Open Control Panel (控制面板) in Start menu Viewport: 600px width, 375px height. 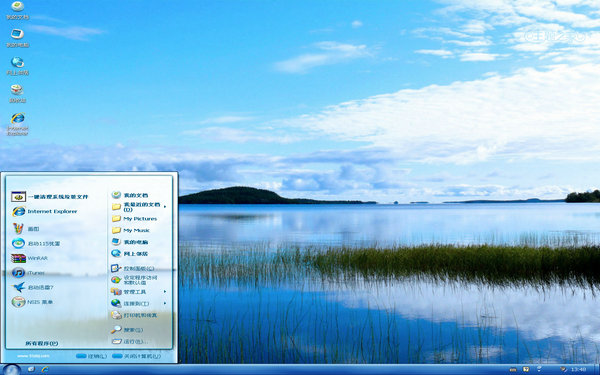[133, 269]
